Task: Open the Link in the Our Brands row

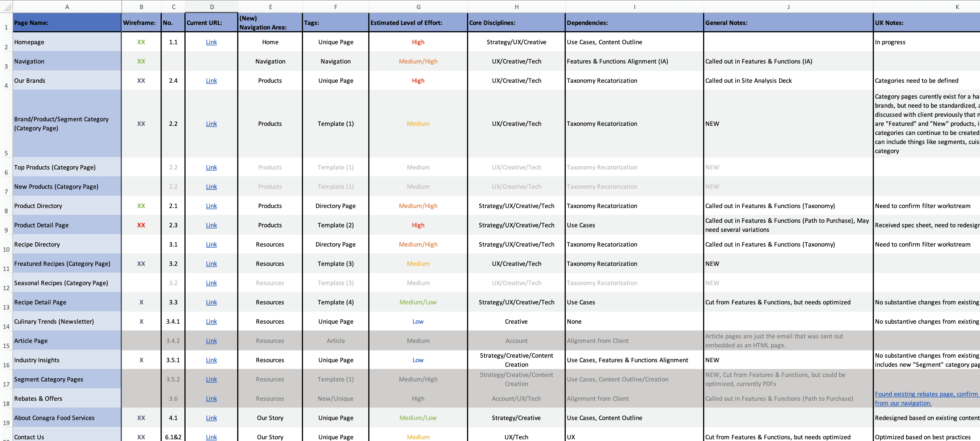Action: (x=211, y=80)
